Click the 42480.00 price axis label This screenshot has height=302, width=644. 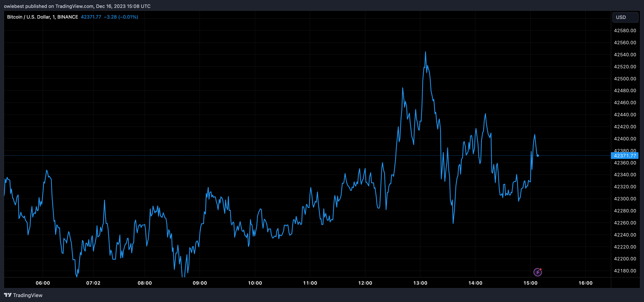[x=625, y=91]
